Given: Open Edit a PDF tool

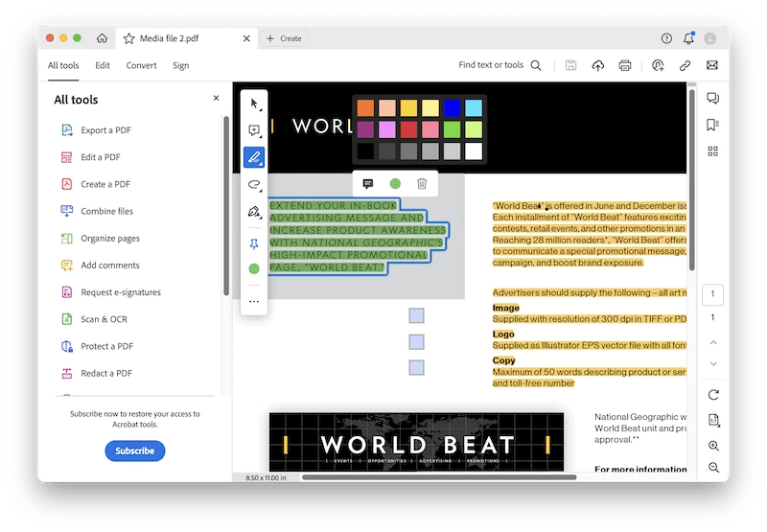Looking at the screenshot, I should click(91, 157).
